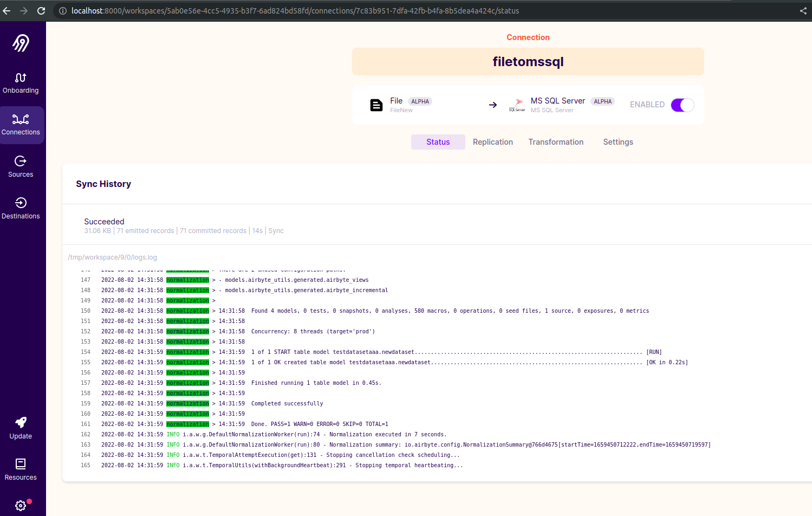Click log line 161 'Done. PASS=1' text
The image size is (812, 516).
[320, 424]
